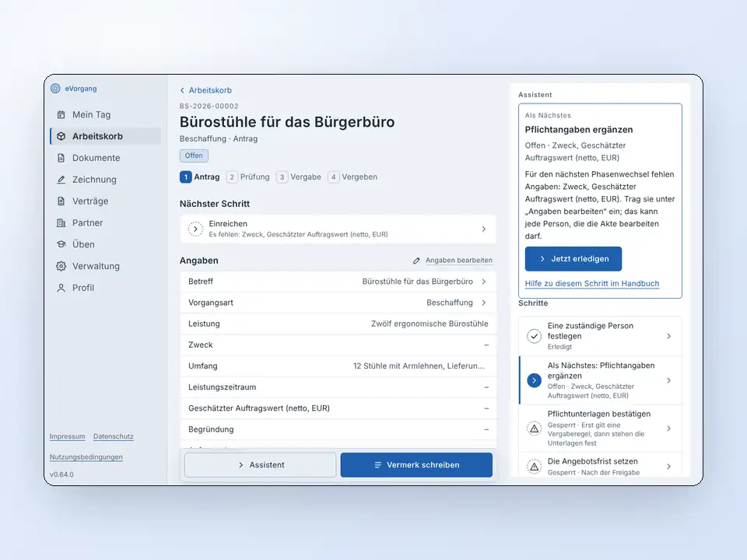747x560 pixels.
Task: Select the Arbeitskorb box icon
Action: click(61, 136)
